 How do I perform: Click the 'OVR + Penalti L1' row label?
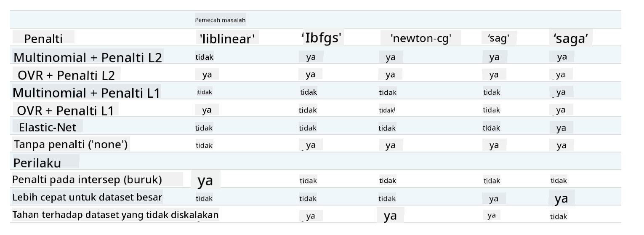pos(66,110)
